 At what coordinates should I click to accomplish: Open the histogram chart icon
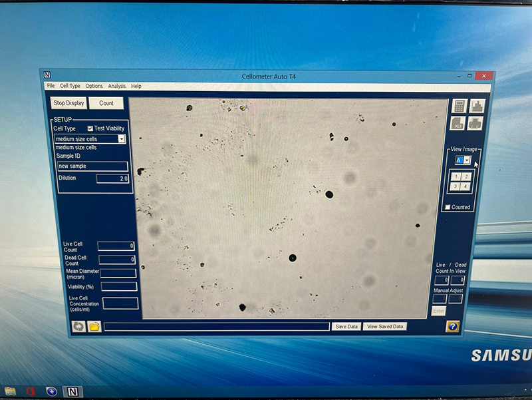coord(475,106)
